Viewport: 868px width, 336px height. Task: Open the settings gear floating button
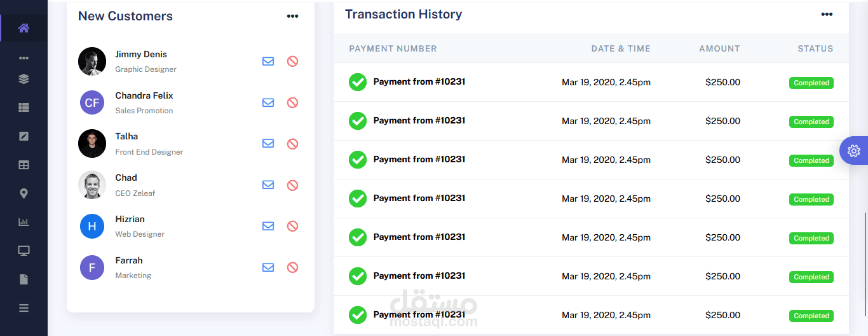(853, 151)
